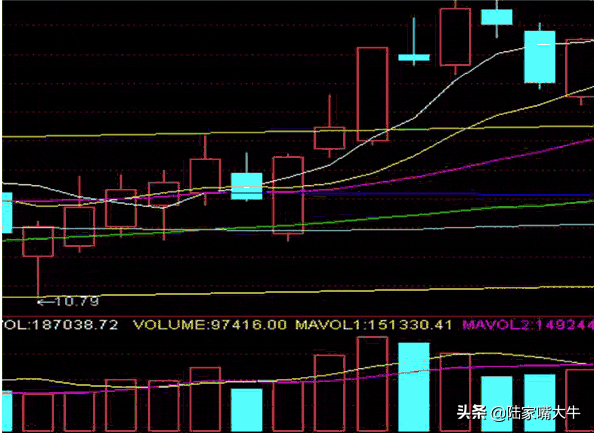Click the small cyan volume bar in the middle

coord(247,410)
